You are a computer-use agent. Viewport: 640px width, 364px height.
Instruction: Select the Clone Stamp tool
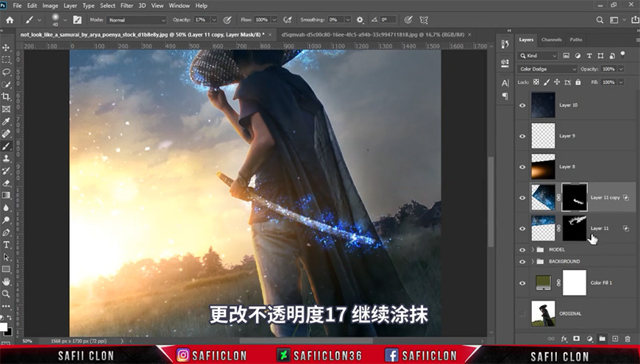tap(6, 158)
